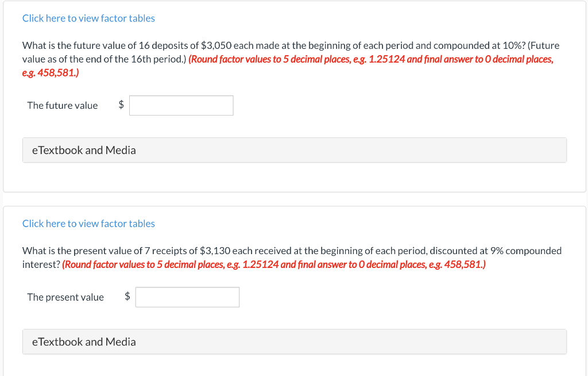Open eTextbook resources for the 9% discount problem
Image resolution: width=588 pixels, height=376 pixels.
pyautogui.click(x=83, y=342)
